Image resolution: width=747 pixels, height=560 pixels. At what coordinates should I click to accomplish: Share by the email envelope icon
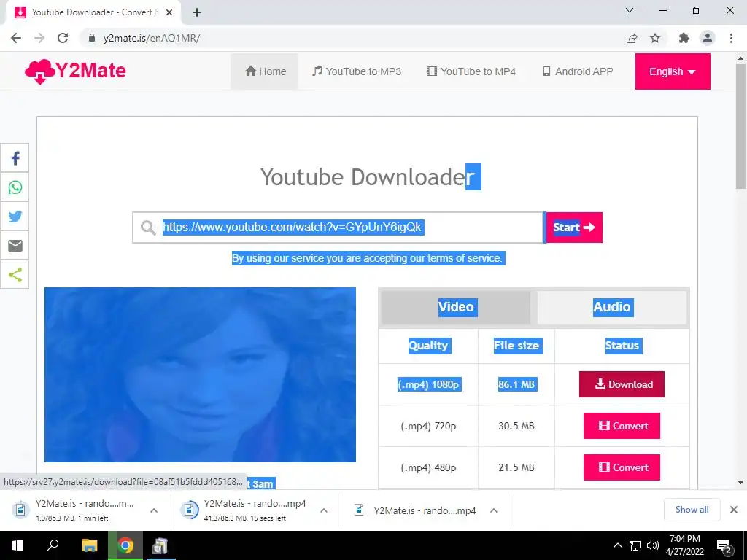click(x=15, y=245)
